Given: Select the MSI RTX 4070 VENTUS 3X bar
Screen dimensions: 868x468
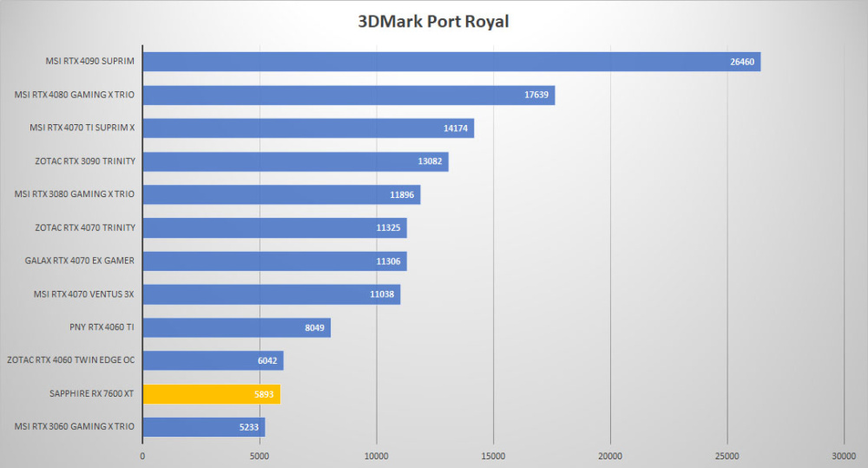Looking at the screenshot, I should [x=272, y=294].
